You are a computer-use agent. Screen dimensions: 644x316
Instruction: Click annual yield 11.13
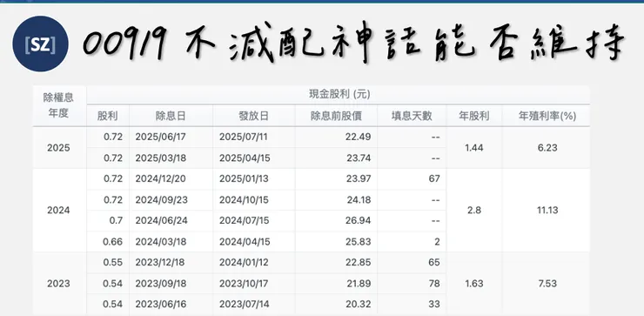point(547,211)
